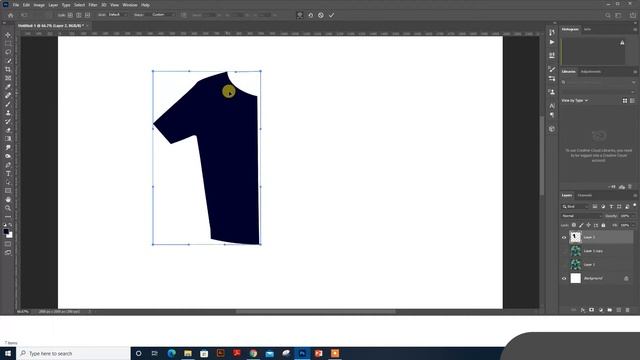Toggle lock transparent pixels
640x360 pixels.
coord(574,225)
